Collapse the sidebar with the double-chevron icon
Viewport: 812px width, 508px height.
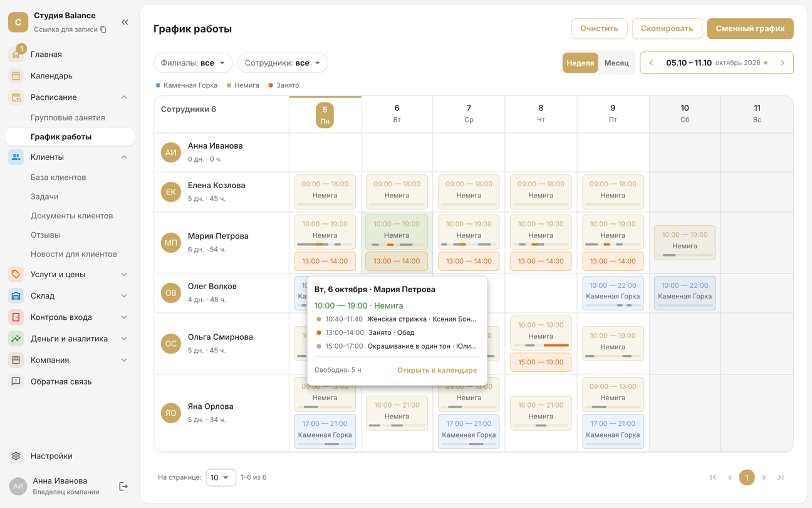coord(125,22)
